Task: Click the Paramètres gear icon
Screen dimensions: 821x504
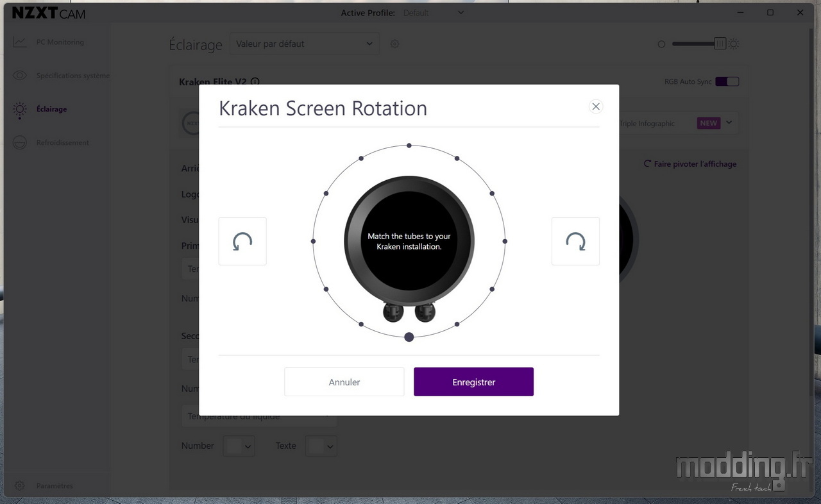Action: pos(20,485)
